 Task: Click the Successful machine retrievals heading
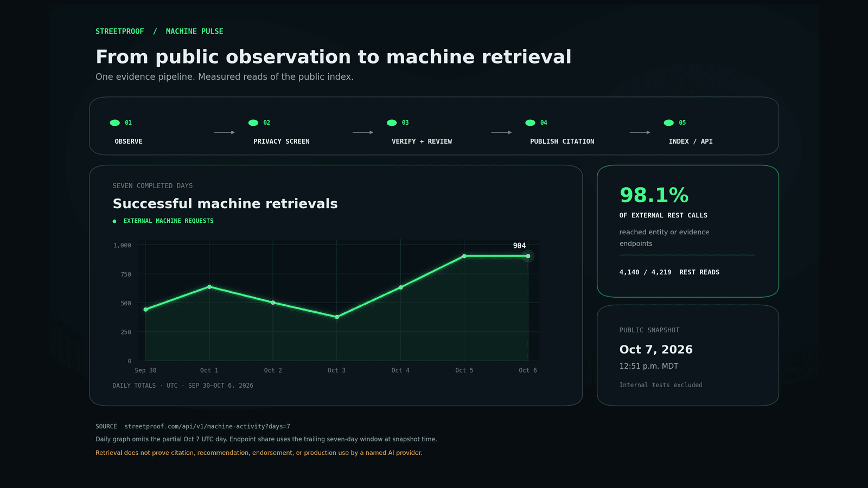point(225,203)
